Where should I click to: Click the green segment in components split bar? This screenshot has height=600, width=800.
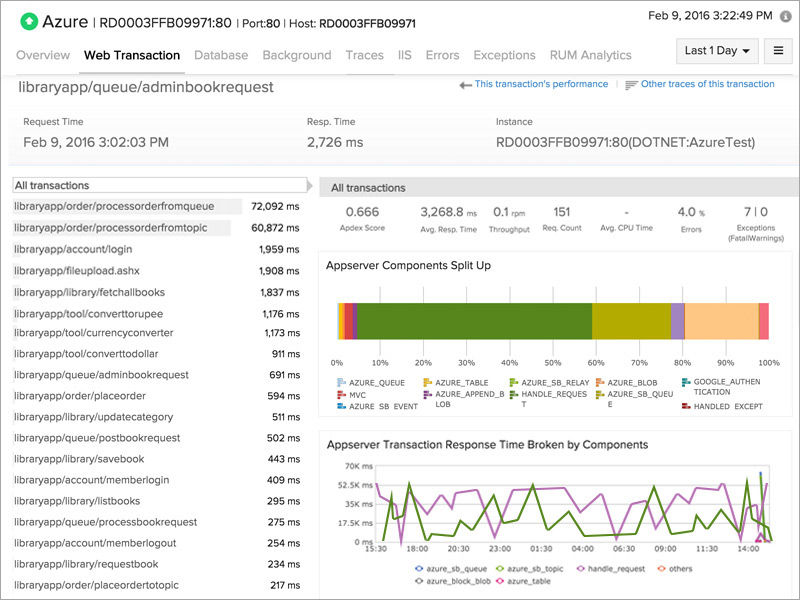click(474, 323)
